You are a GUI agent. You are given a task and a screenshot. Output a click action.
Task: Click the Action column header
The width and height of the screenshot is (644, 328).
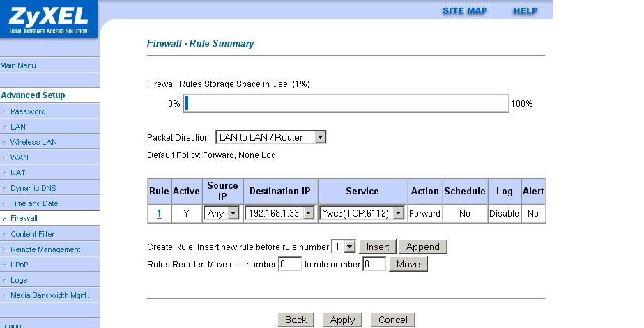[x=424, y=191]
